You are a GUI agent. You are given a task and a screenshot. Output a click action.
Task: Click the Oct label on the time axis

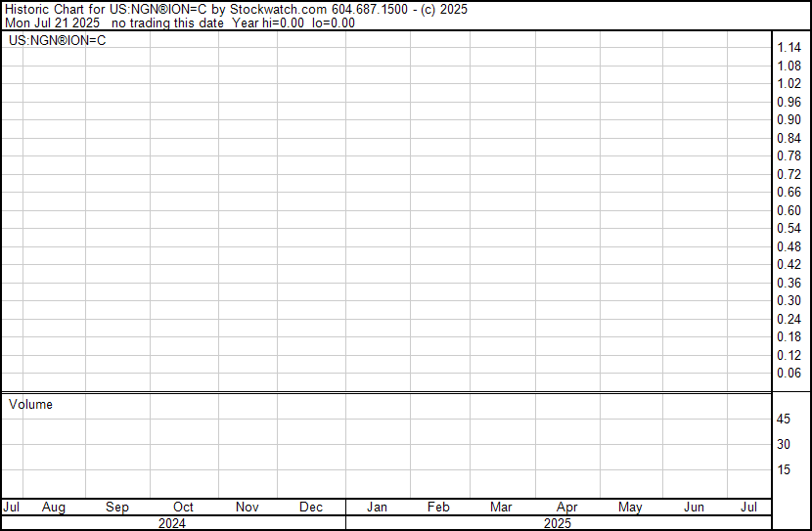pos(183,508)
